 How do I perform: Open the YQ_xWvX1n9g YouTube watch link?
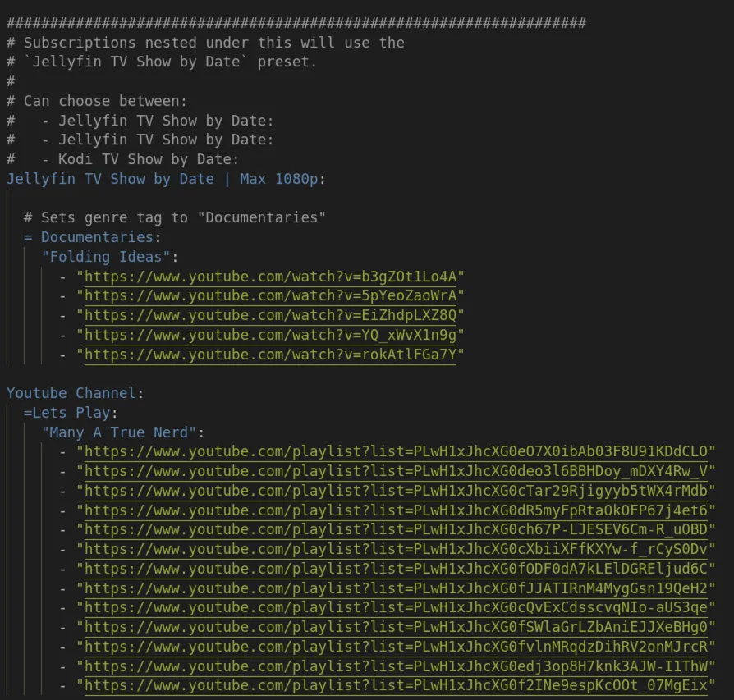[x=271, y=335]
